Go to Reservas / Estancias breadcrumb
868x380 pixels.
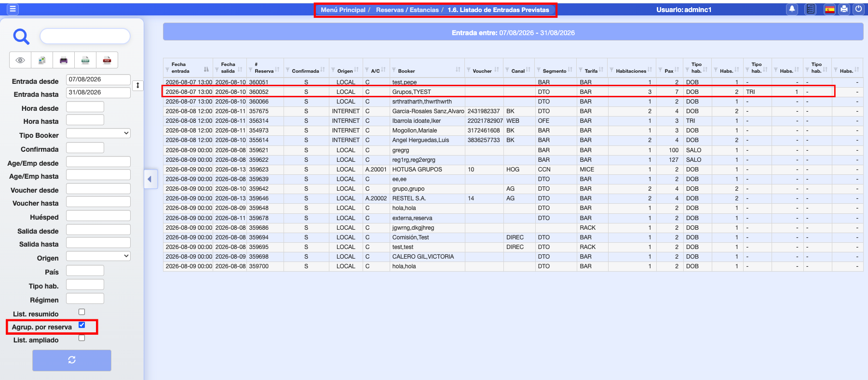tap(407, 10)
